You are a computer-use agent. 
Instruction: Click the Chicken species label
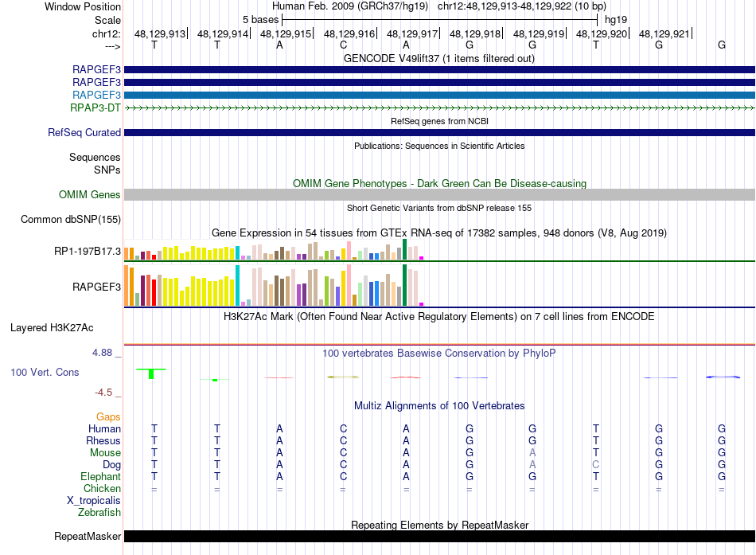click(x=102, y=488)
